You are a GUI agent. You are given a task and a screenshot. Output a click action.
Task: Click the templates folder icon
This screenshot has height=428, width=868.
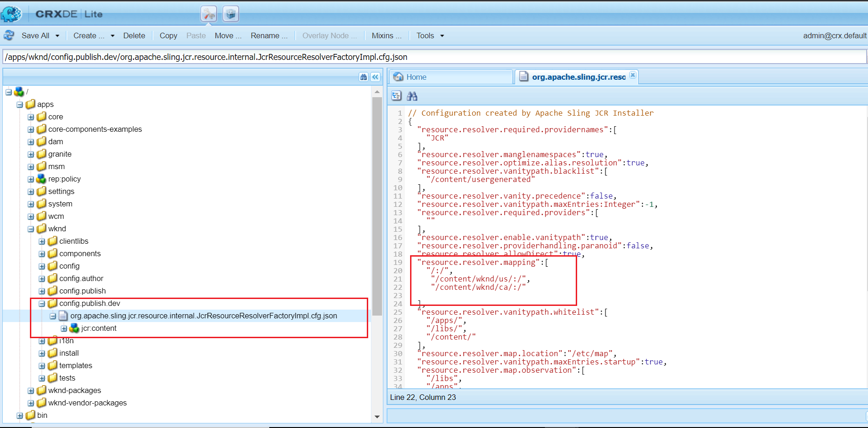point(53,365)
